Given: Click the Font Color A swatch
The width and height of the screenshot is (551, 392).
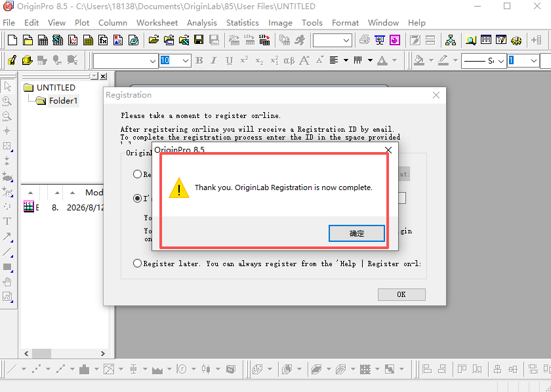Looking at the screenshot, I should coord(382,60).
